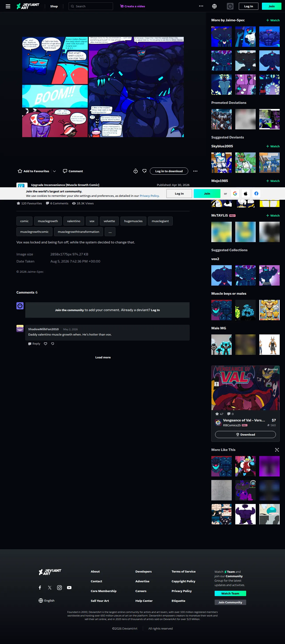
Task: Open the English language selector in footer
Action: (x=46, y=601)
